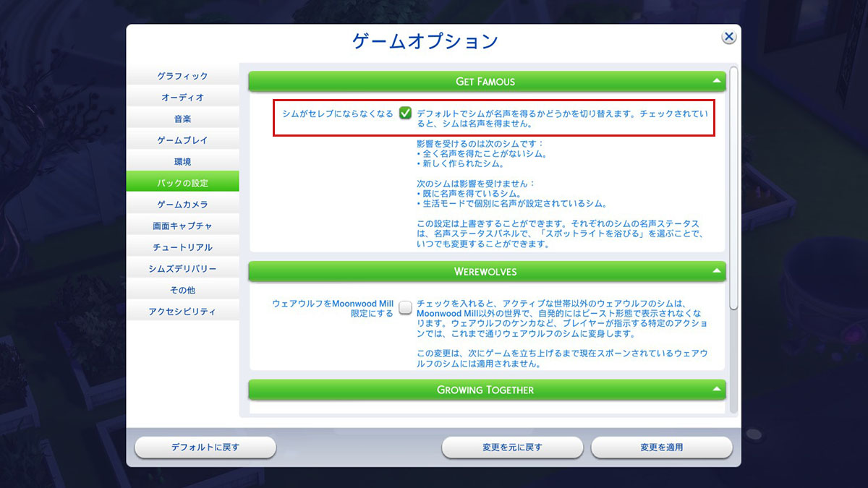Go to the 環境 tab

[182, 162]
